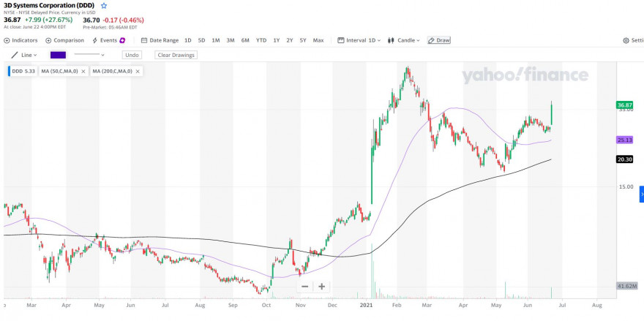Open the purple drawing color swatch
Screen dimensions: 644x321
[58, 55]
